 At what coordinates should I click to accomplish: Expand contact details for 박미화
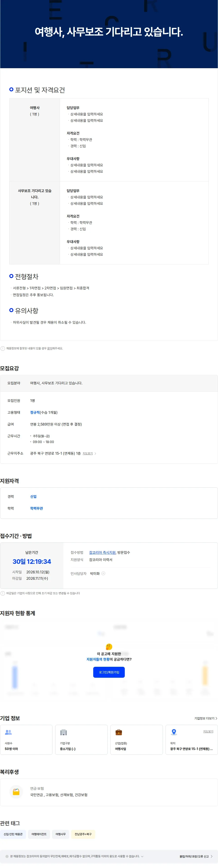(103, 574)
